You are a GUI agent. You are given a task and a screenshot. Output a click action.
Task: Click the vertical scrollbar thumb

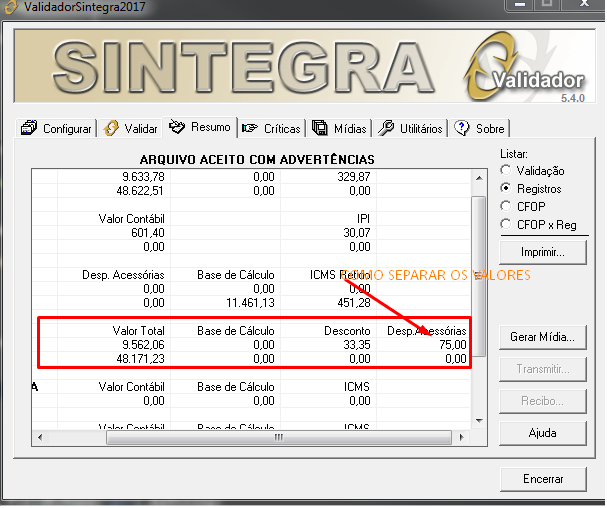click(x=479, y=276)
